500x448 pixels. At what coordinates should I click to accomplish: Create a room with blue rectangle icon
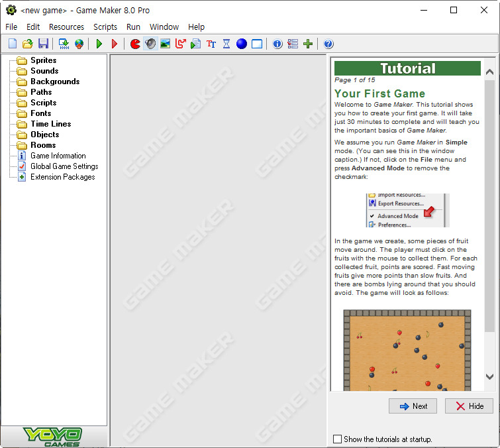pyautogui.click(x=257, y=44)
